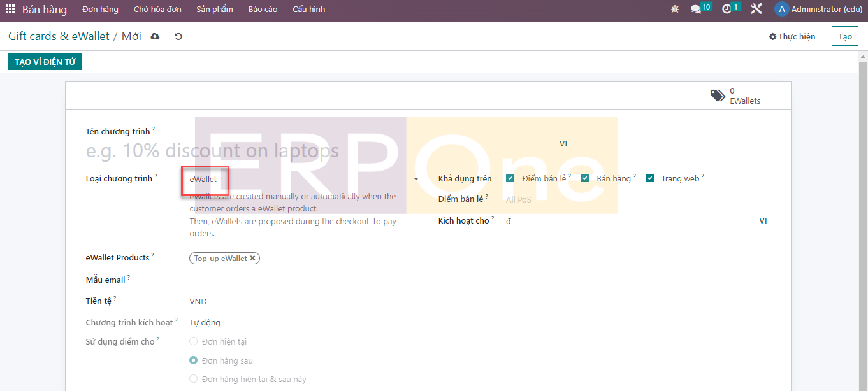
Task: Expand the Loại chương trình dropdown
Action: coord(416,180)
